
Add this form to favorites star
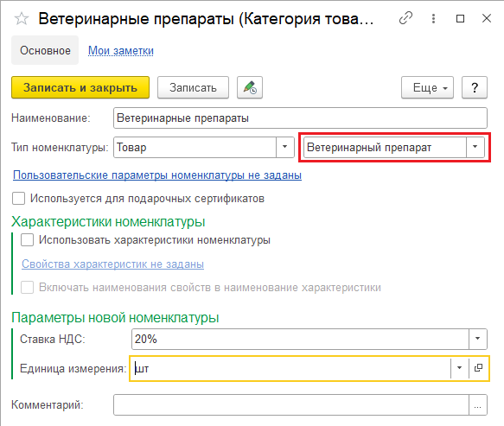[22, 19]
